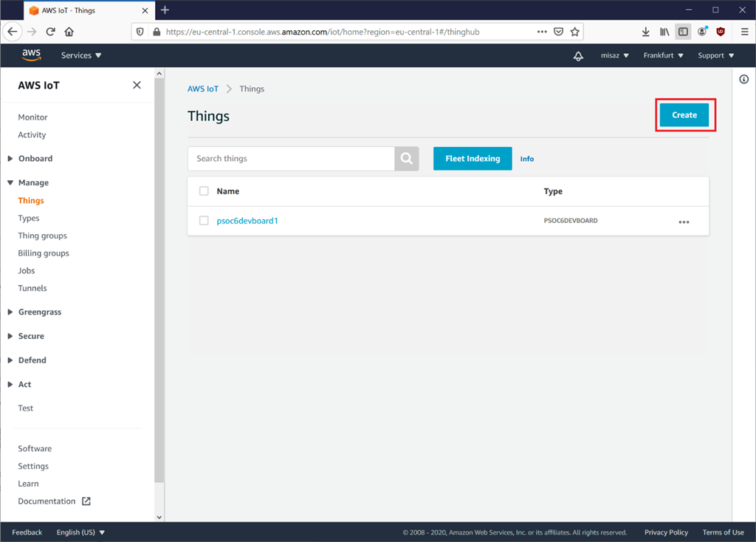Open the Terms of Use link

click(x=724, y=532)
